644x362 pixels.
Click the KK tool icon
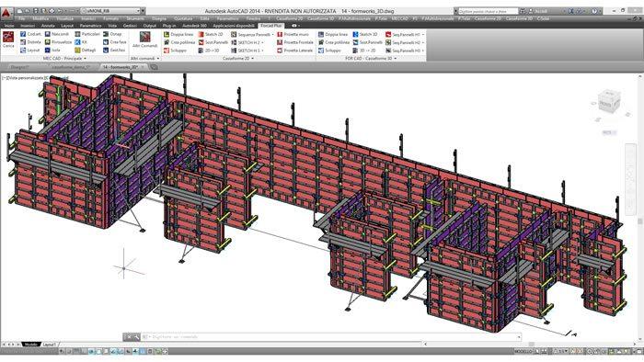[x=81, y=42]
